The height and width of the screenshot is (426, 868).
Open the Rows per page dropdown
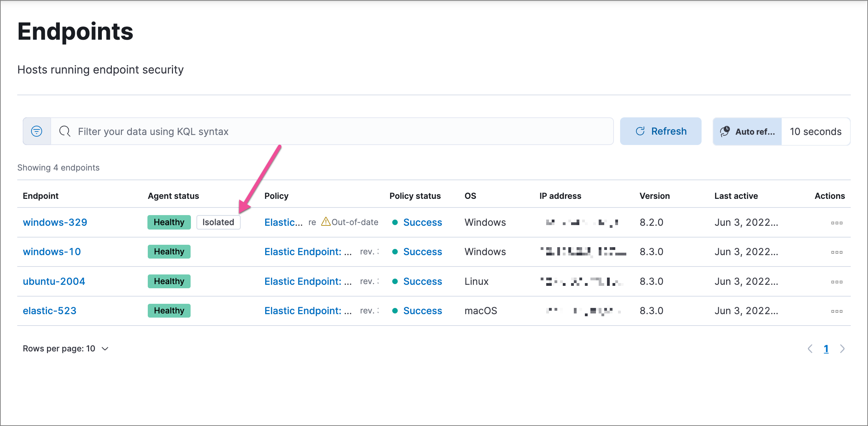click(x=66, y=348)
